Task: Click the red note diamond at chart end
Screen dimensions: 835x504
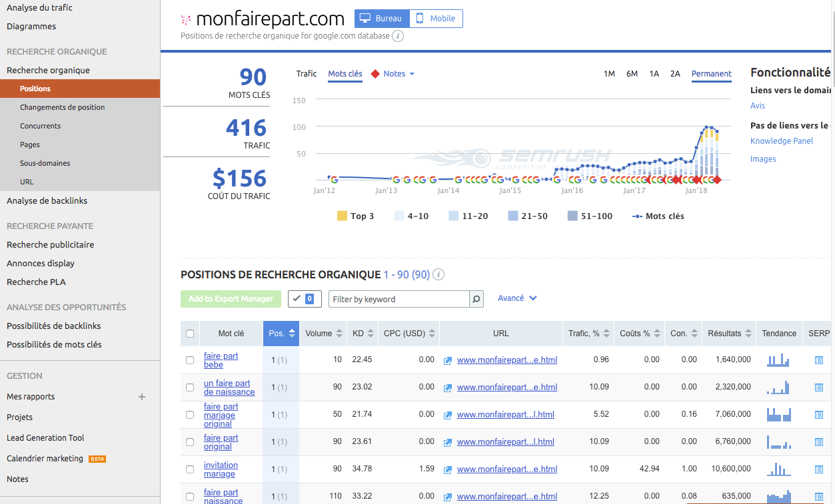Action: click(x=717, y=180)
